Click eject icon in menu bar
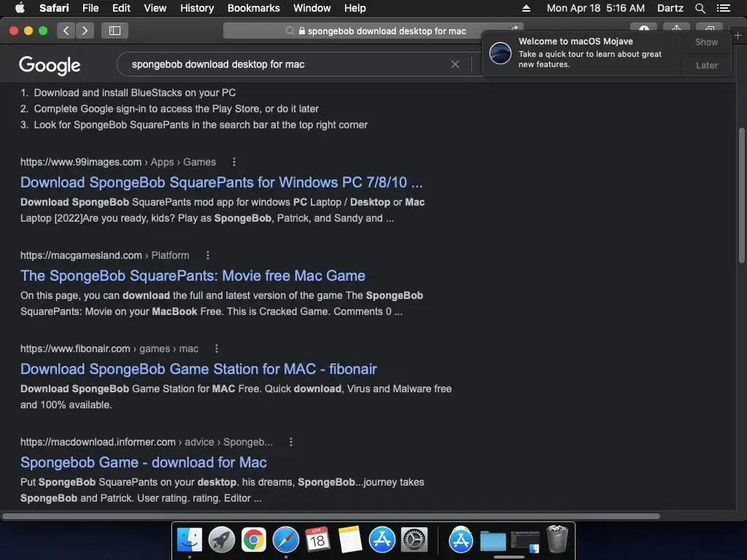The width and height of the screenshot is (747, 560). pos(526,8)
